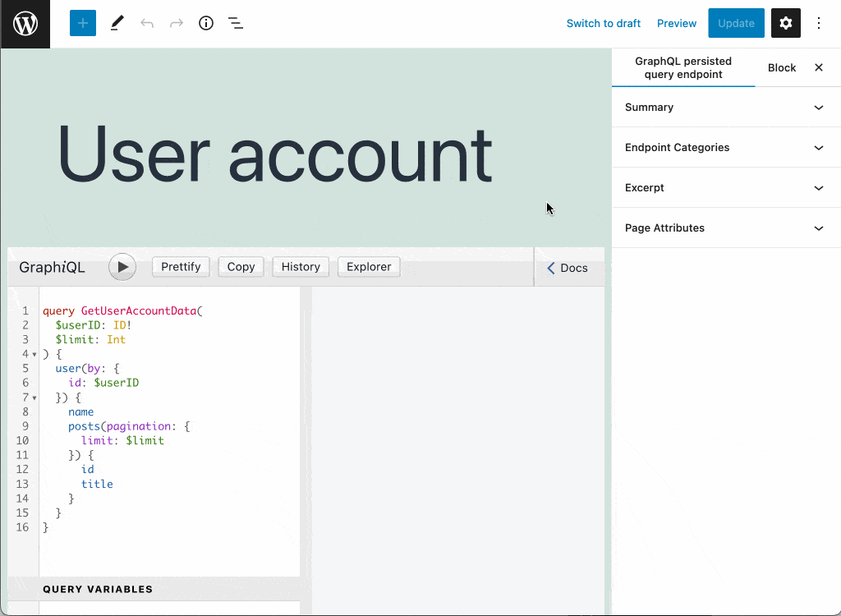Expand the Excerpt panel
This screenshot has width=841, height=616.
click(x=726, y=188)
